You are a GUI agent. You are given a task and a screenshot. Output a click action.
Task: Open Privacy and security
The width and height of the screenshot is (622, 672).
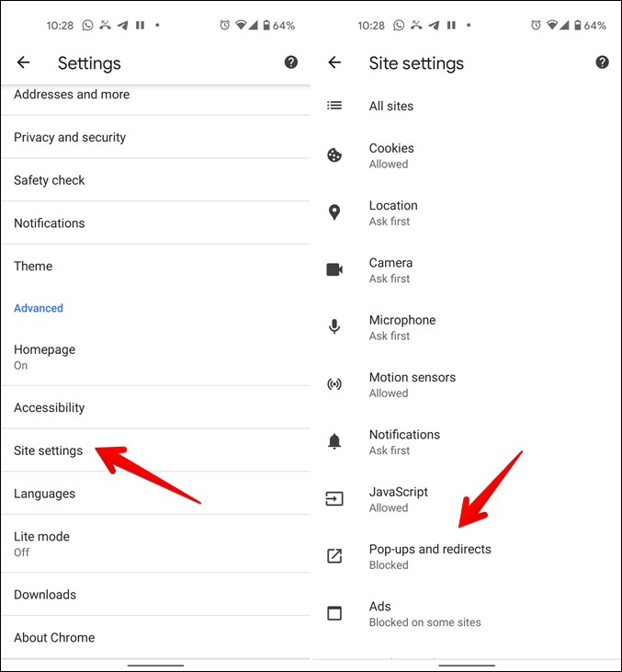coord(156,137)
